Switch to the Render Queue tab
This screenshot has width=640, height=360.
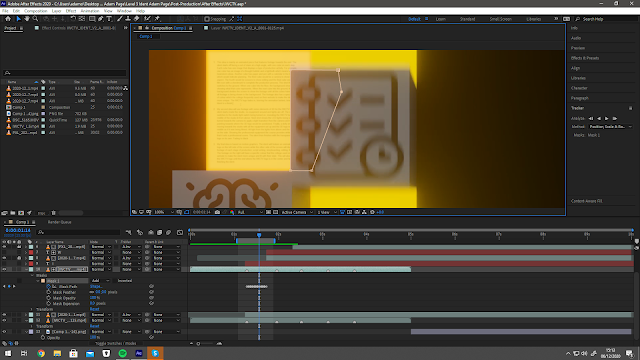point(60,222)
